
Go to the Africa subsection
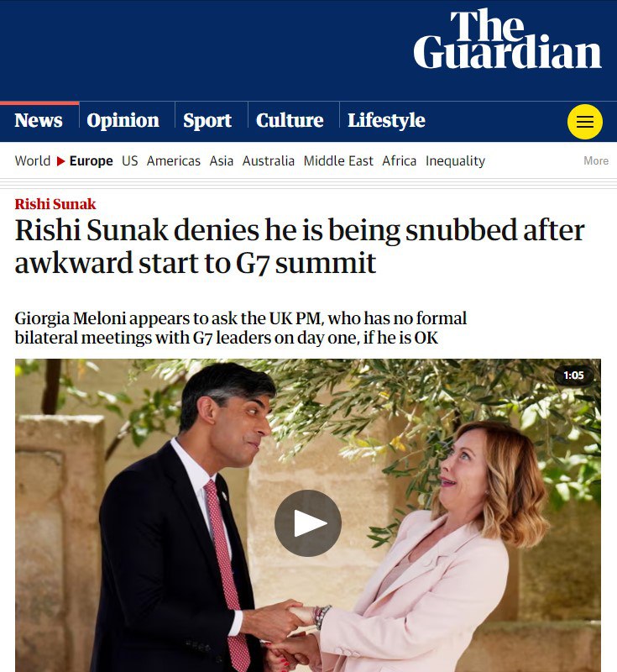(x=400, y=161)
